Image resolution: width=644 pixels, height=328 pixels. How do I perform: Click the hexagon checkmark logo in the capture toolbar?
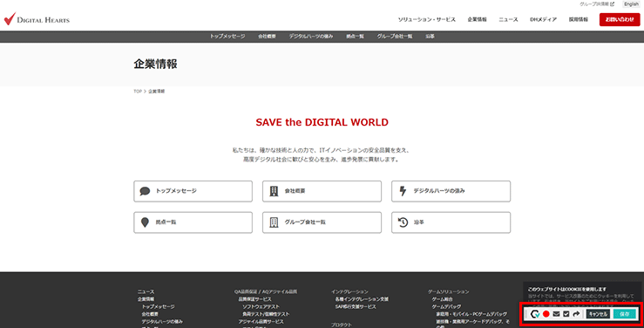click(x=535, y=314)
